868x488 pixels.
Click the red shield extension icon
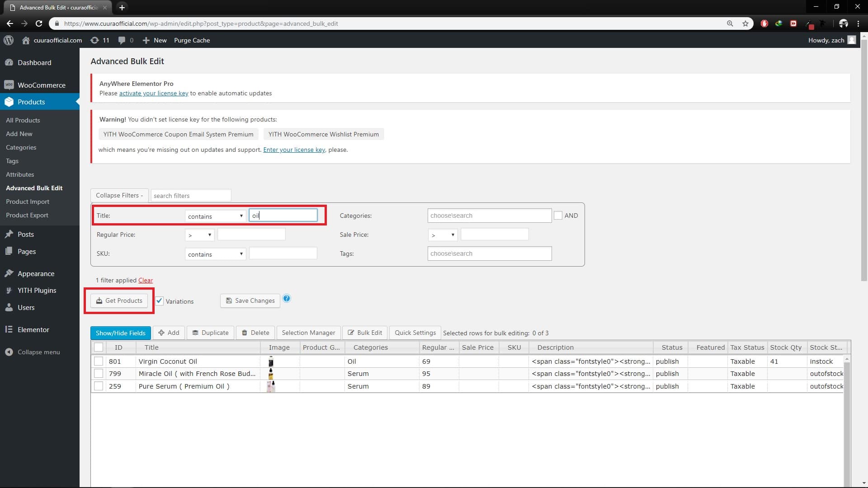764,23
